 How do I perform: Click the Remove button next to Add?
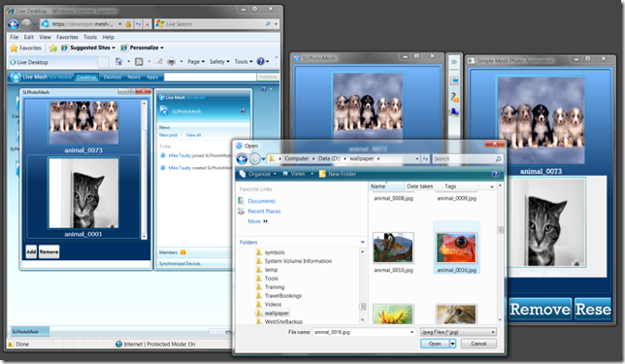click(x=49, y=251)
